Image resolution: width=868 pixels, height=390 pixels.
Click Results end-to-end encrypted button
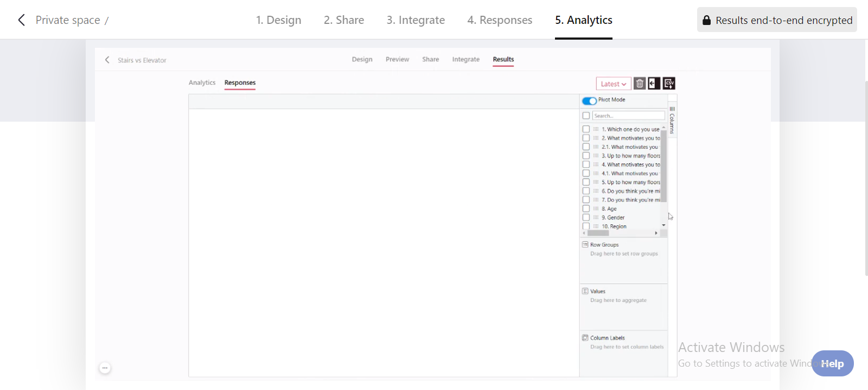(x=777, y=20)
